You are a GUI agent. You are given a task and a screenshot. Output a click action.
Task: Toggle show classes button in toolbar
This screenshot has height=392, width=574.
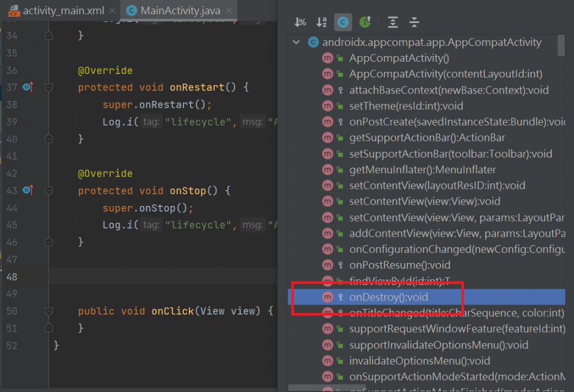343,22
